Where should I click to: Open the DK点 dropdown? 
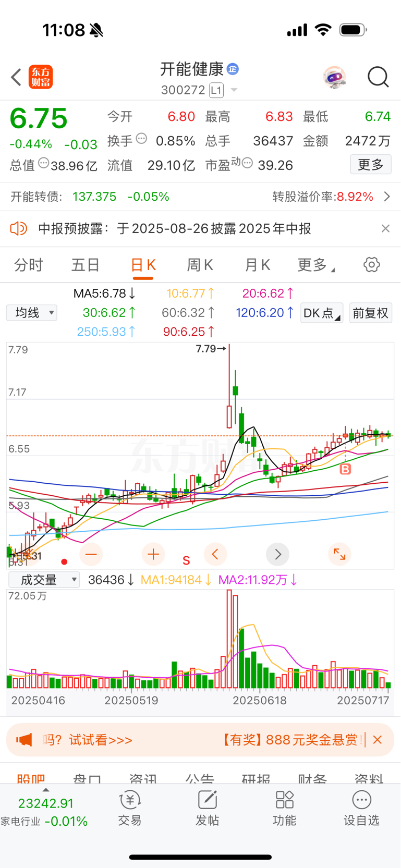click(x=322, y=313)
